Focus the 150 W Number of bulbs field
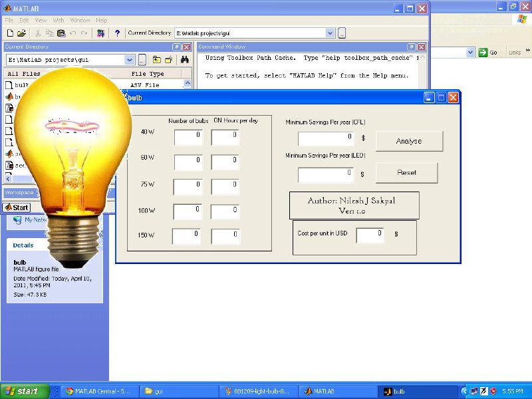The width and height of the screenshot is (532, 399). [186, 237]
